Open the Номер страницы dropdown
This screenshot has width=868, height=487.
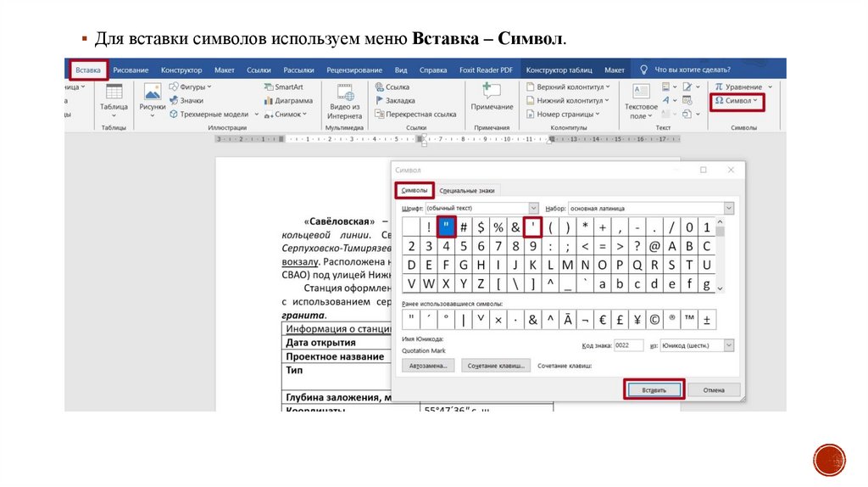[x=563, y=115]
